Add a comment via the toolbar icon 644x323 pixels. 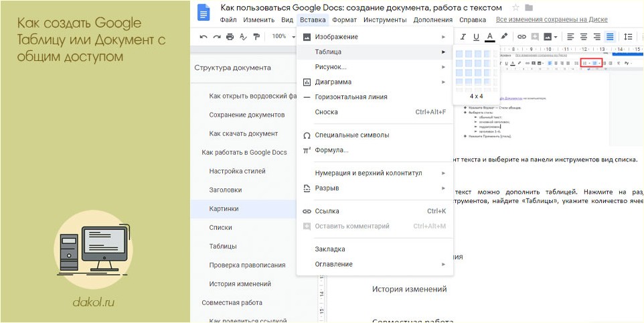[x=535, y=37]
